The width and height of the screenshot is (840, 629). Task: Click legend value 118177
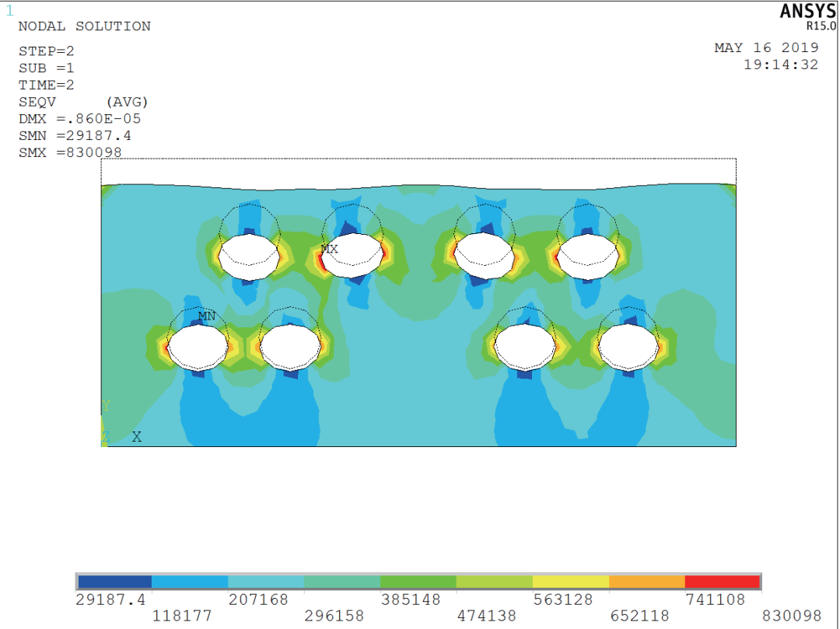tap(182, 616)
